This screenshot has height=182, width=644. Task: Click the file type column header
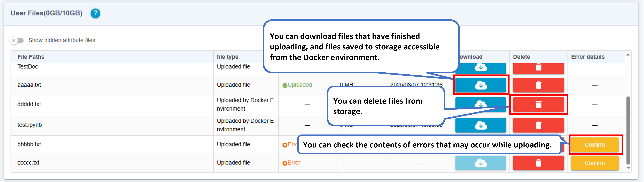coord(228,57)
